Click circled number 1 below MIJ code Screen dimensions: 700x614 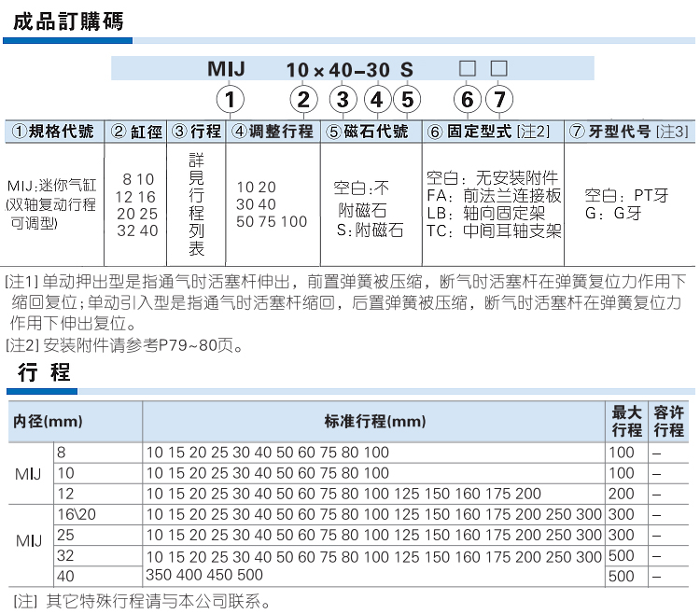coord(231,99)
